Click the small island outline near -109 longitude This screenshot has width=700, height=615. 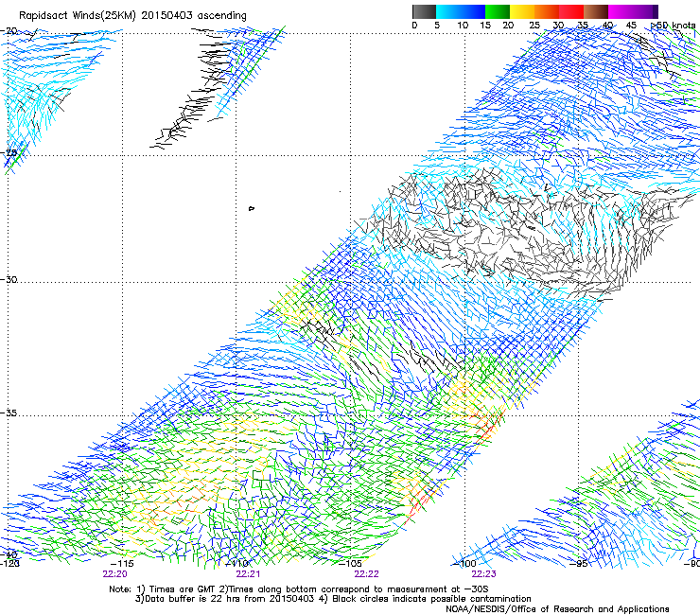(x=252, y=208)
